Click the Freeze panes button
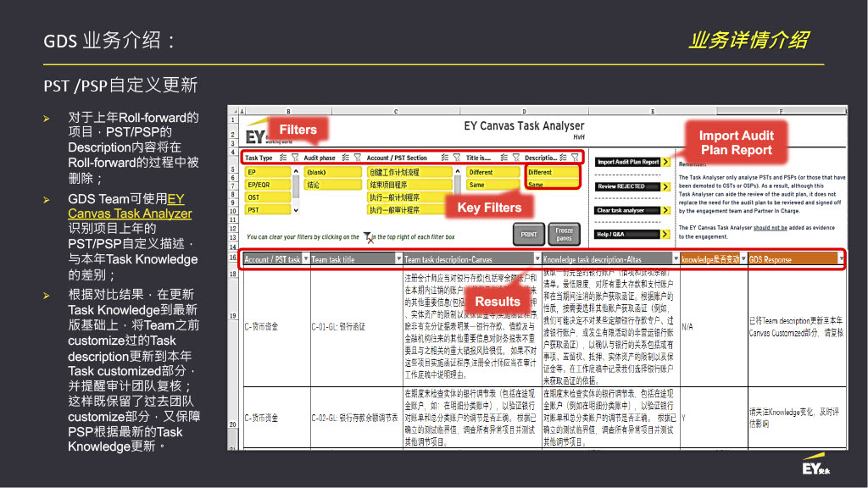Screen dimensions: 868x488 coord(564,234)
